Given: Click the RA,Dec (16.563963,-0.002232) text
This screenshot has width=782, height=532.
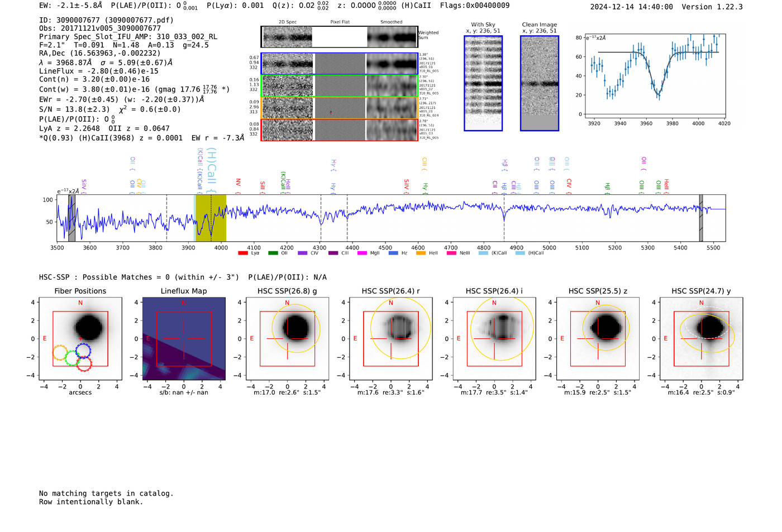Looking at the screenshot, I should [x=99, y=53].
